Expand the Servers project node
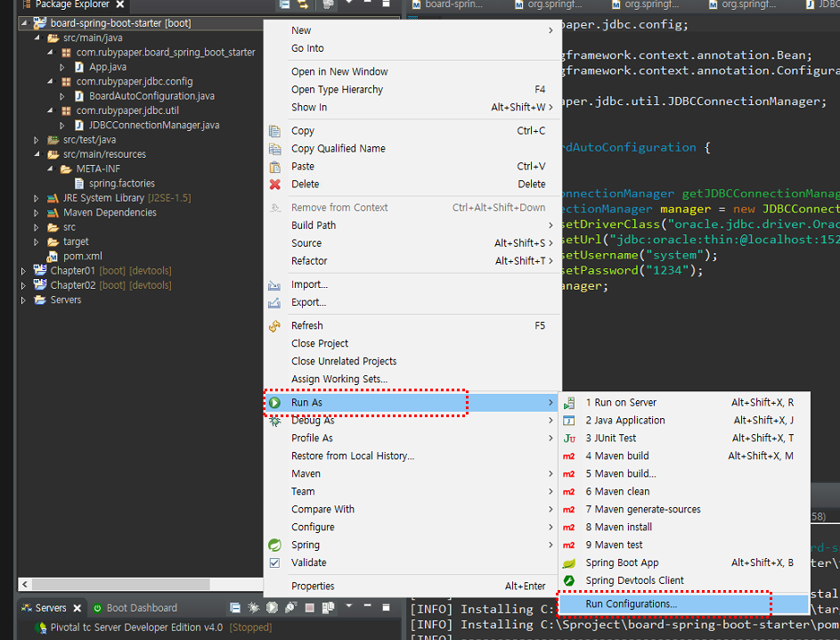The image size is (840, 640). tap(23, 300)
